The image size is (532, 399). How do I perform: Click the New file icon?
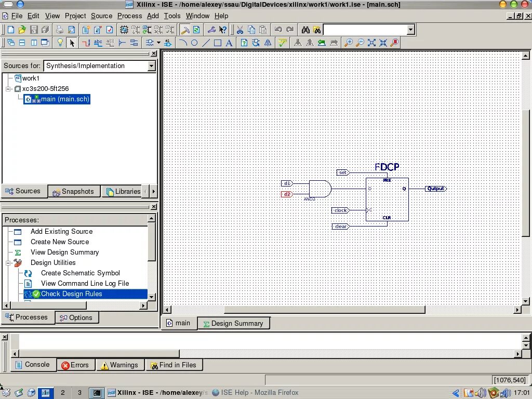pos(10,30)
